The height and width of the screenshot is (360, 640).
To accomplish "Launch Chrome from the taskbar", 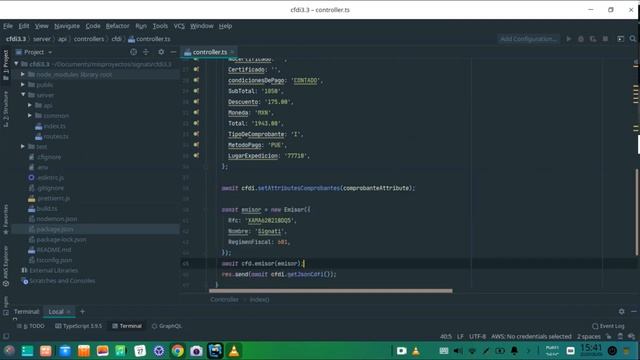I will click(178, 351).
